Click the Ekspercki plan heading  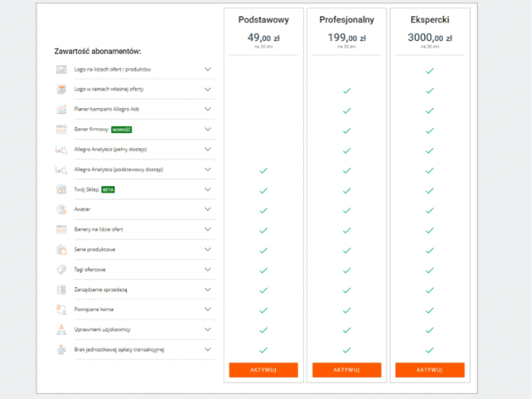tap(429, 20)
